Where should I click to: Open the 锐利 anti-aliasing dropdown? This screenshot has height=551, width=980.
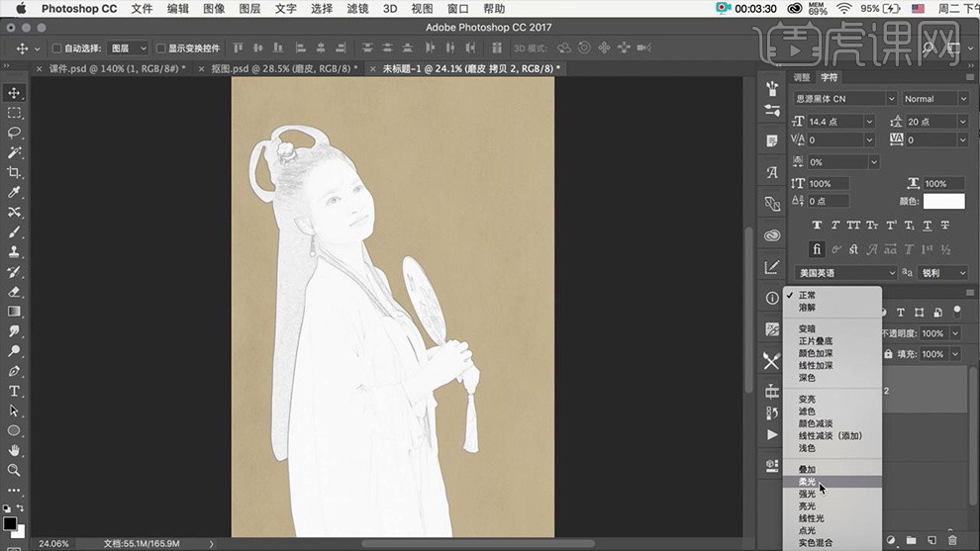point(943,273)
